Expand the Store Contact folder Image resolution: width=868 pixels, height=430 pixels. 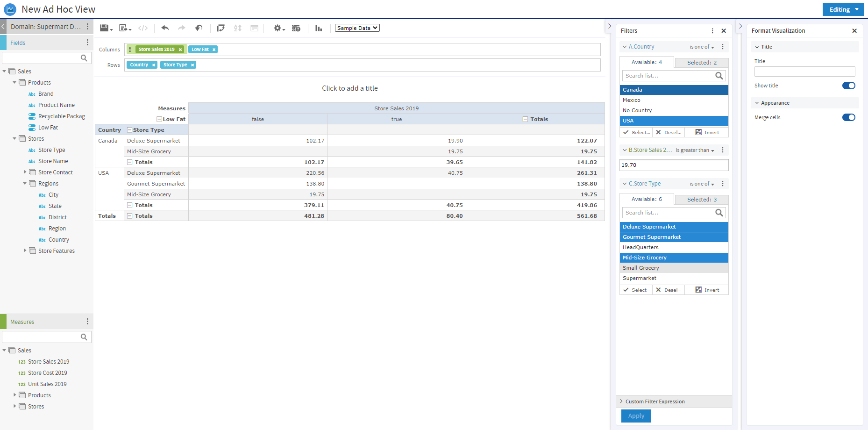coord(25,172)
